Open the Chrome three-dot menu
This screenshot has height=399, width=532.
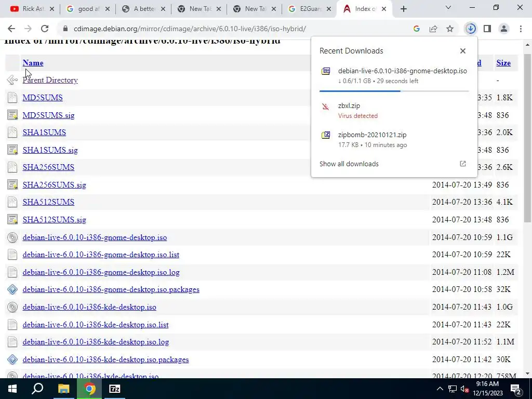pyautogui.click(x=521, y=29)
